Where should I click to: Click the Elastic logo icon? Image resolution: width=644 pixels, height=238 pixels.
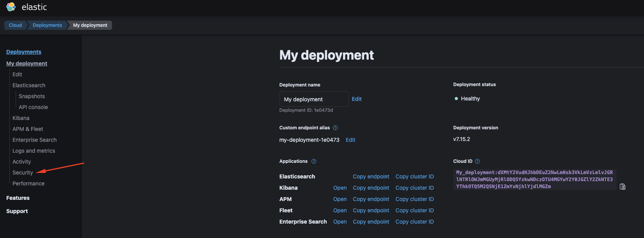[x=11, y=7]
